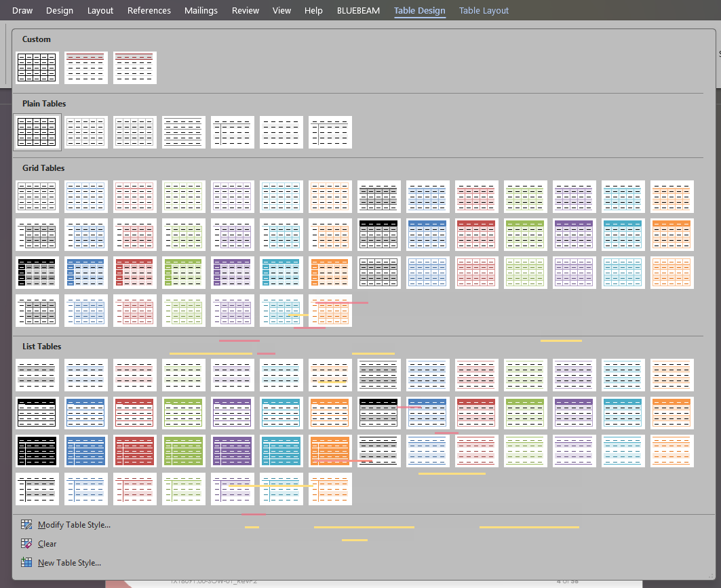Choose the solid green List Table style
This screenshot has height=588, width=721.
(183, 451)
